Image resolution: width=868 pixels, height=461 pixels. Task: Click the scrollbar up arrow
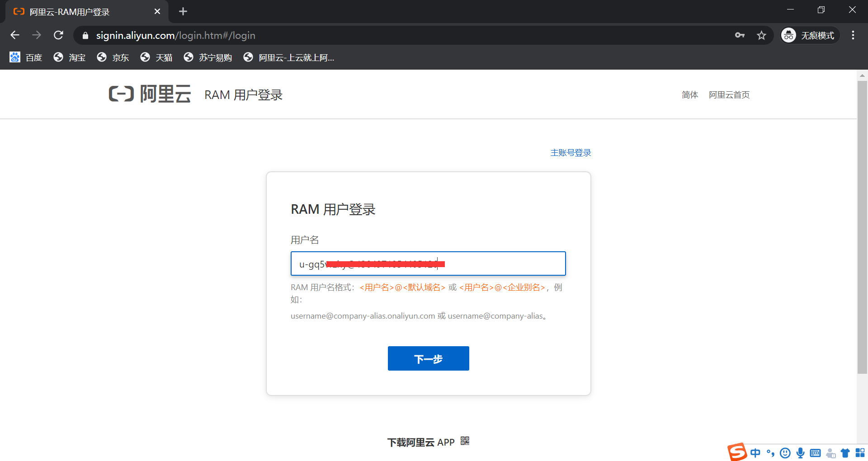[x=862, y=75]
